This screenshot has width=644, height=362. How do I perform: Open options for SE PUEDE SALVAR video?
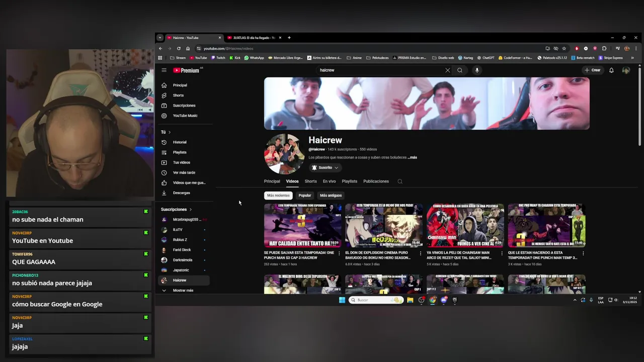(x=339, y=253)
